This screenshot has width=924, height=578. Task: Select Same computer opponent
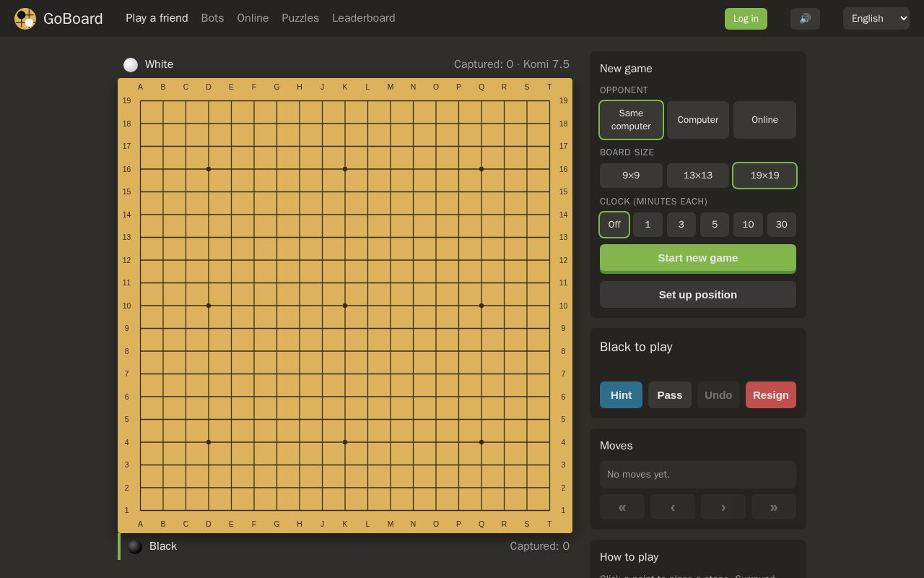pos(631,120)
